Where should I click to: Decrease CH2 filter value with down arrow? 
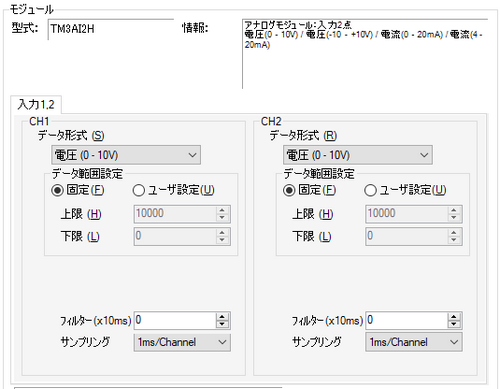[x=454, y=324]
